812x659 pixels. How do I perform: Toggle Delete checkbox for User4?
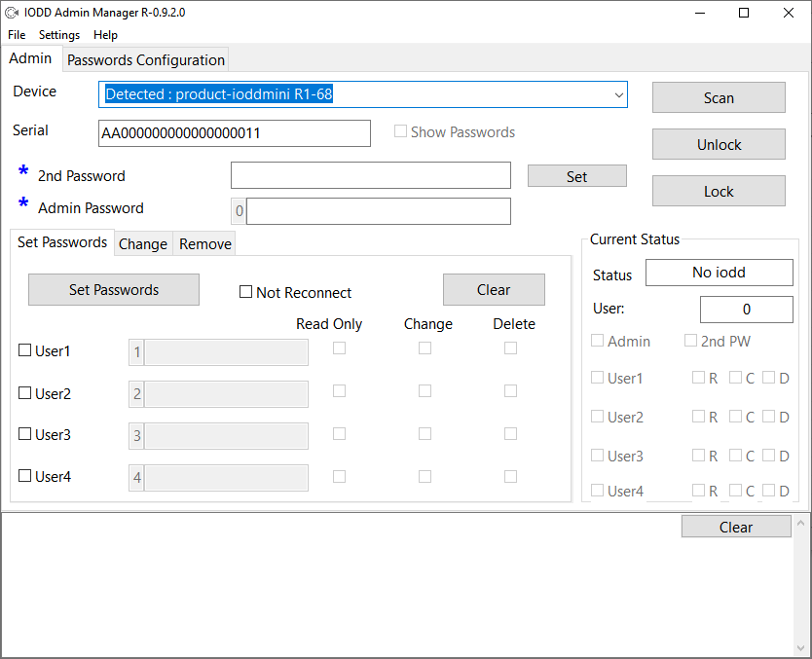tap(510, 476)
